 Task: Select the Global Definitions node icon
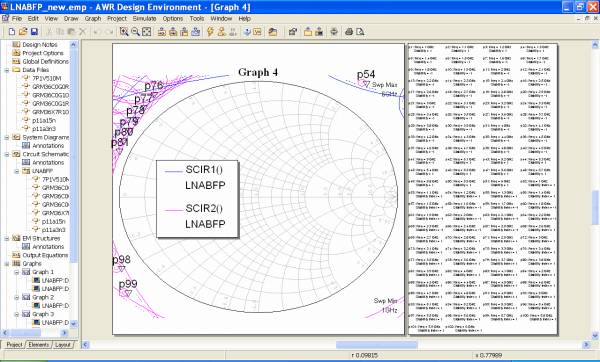coord(16,61)
